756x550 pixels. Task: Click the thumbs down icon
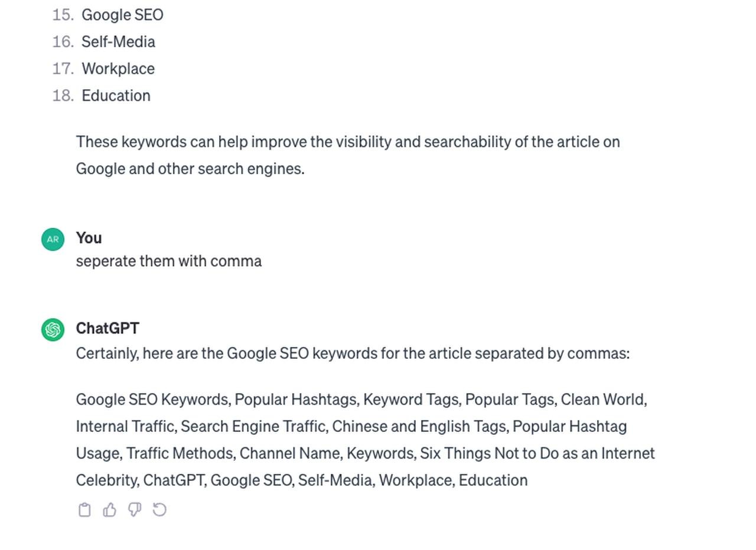(135, 510)
